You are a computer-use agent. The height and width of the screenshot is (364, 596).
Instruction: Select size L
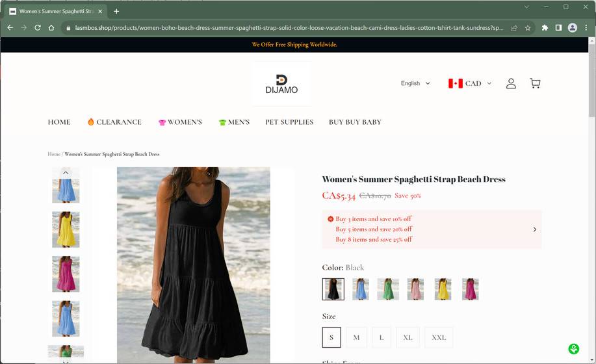point(382,337)
